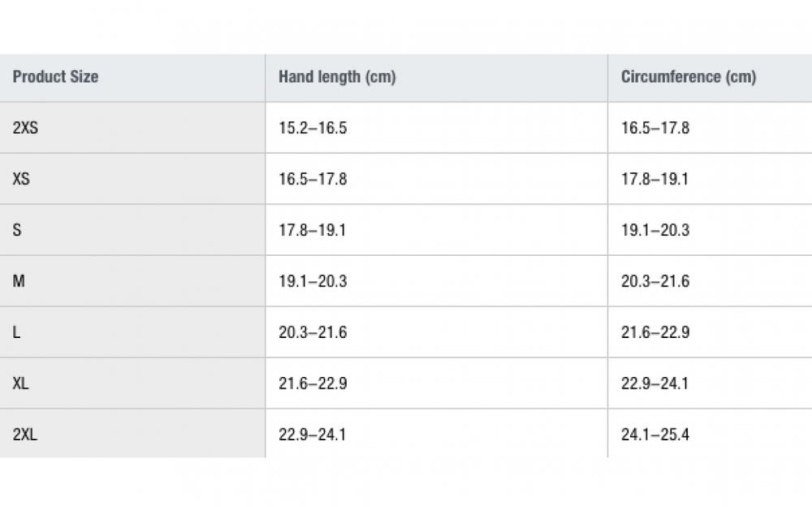Image resolution: width=812 pixels, height=507 pixels.
Task: Click the 2XL hand length cell
Action: click(313, 435)
